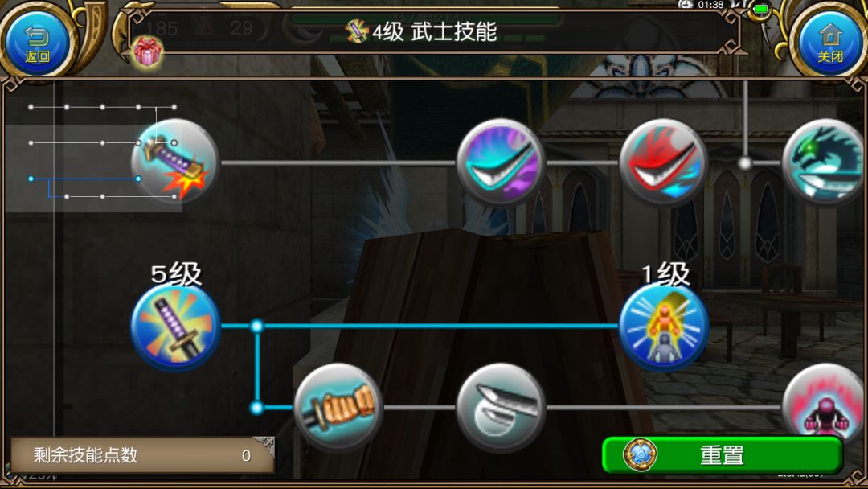868x489 pixels.
Task: Select the red blade slash skill
Action: pos(663,162)
